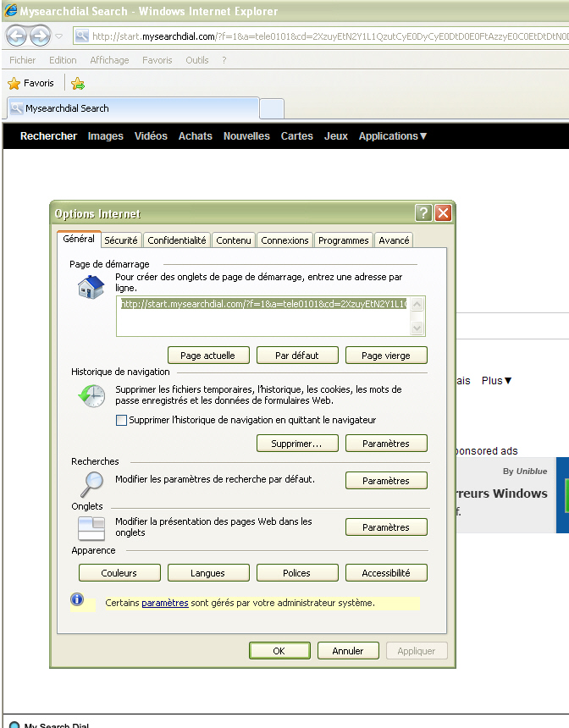Click the Supprimer... button

297,444
